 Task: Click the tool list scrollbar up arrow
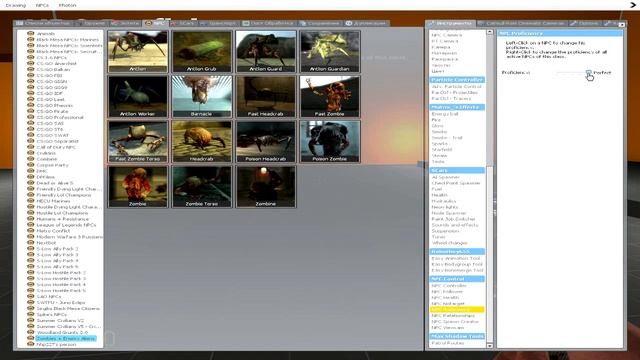click(x=490, y=32)
